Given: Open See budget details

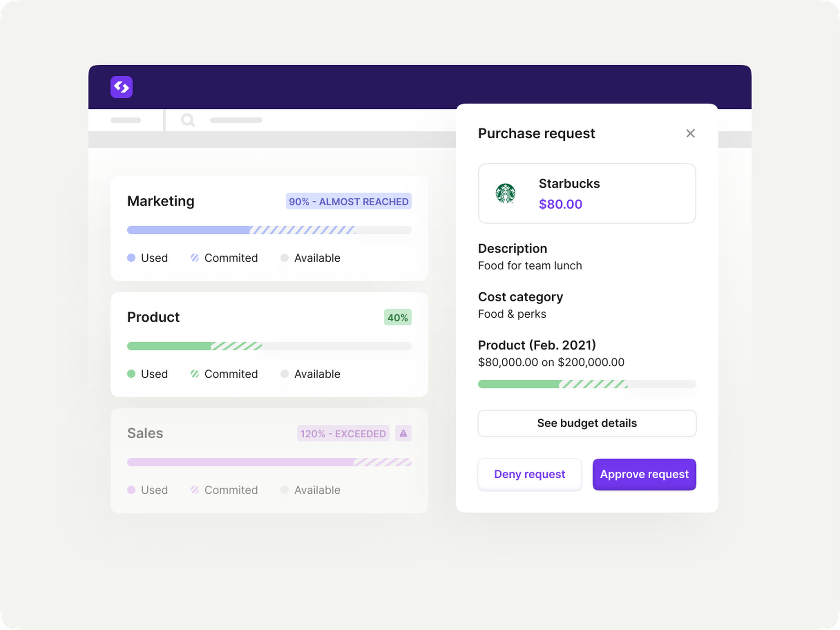Looking at the screenshot, I should click(587, 423).
